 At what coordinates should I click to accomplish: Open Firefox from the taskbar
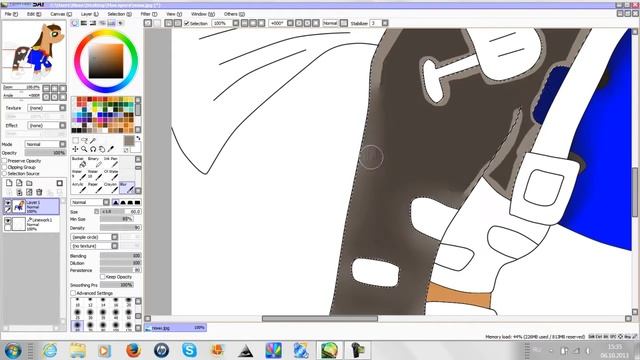pos(133,350)
